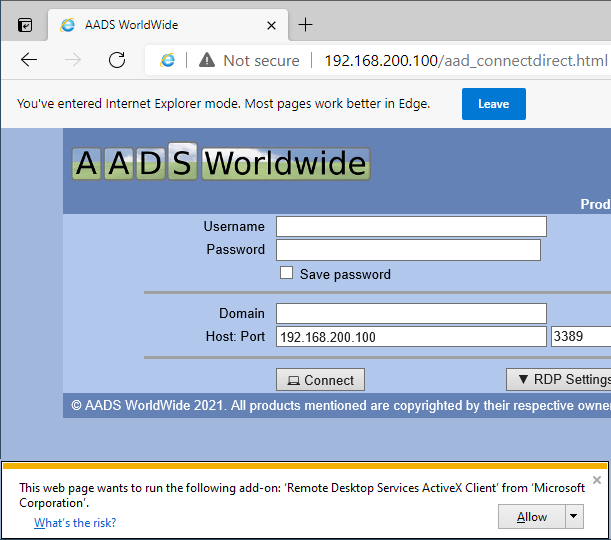Image resolution: width=611 pixels, height=540 pixels.
Task: Reload the page with refresh icon
Action: tap(117, 60)
